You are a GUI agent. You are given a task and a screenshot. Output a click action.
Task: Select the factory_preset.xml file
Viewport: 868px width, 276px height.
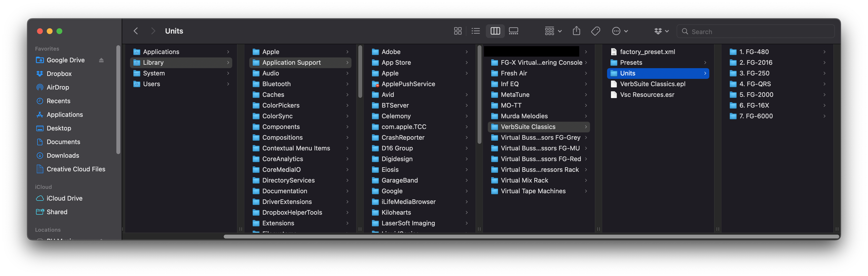tap(658, 52)
